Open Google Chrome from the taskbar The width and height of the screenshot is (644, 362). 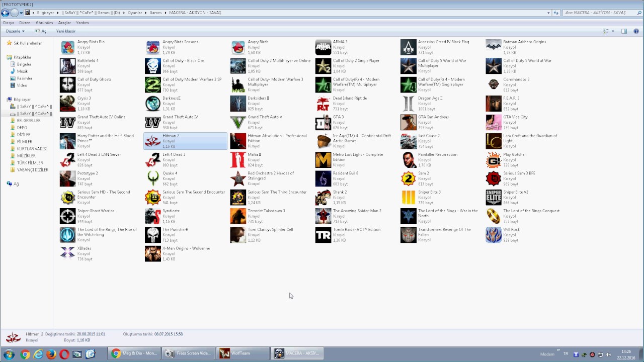click(x=25, y=354)
